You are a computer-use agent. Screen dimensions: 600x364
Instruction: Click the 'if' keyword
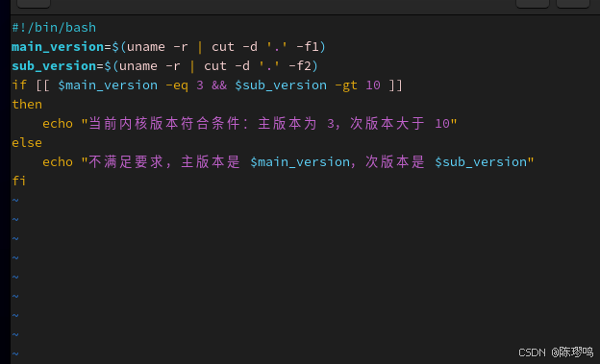tap(19, 85)
